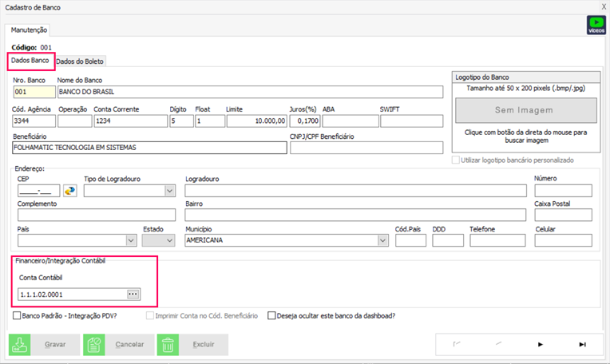The image size is (610, 364).
Task: Open the País dropdown list
Action: click(x=131, y=240)
